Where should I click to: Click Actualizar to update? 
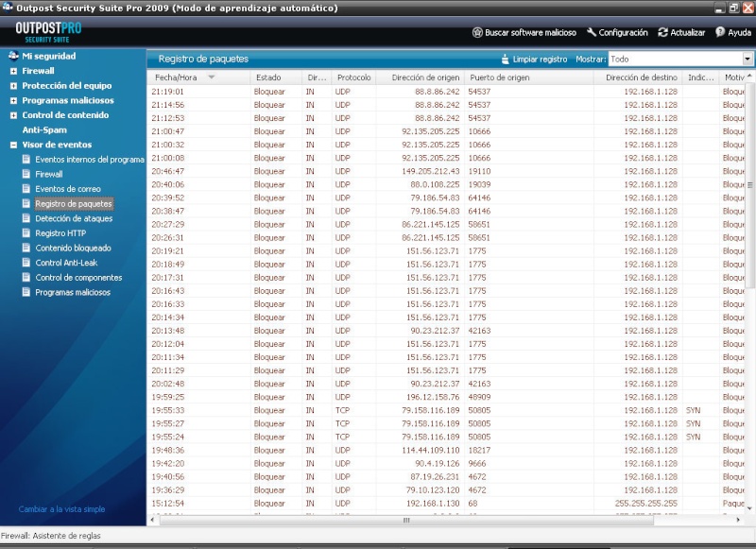click(x=688, y=32)
